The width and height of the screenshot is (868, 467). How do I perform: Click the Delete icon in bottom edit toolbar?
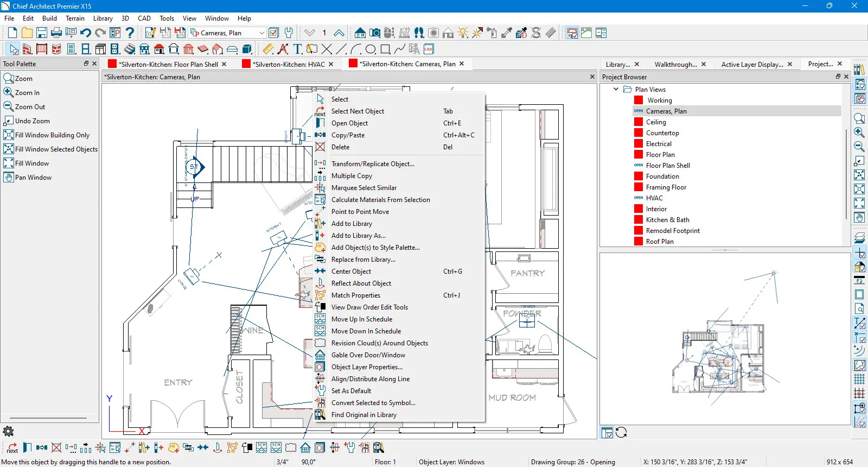point(56,447)
